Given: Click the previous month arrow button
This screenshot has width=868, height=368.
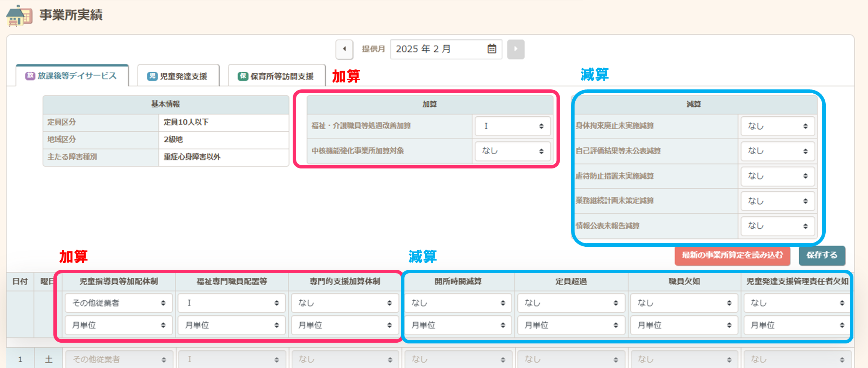Looking at the screenshot, I should [344, 49].
